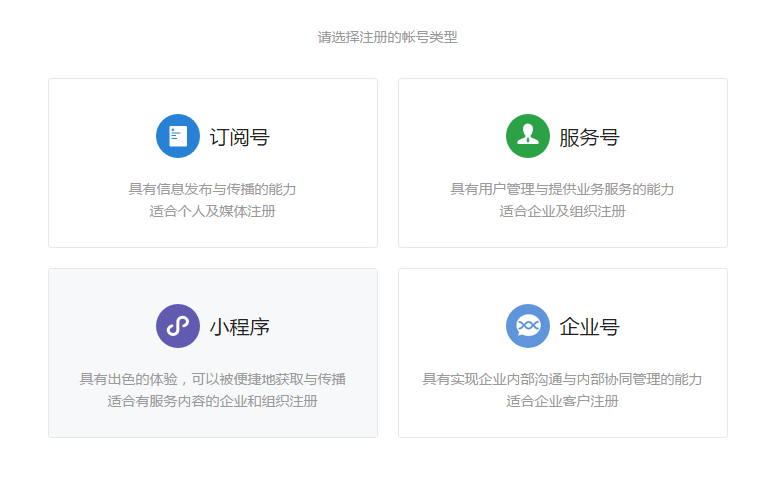Click text 适合企业客户注册
The width and height of the screenshot is (762, 478).
[562, 401]
